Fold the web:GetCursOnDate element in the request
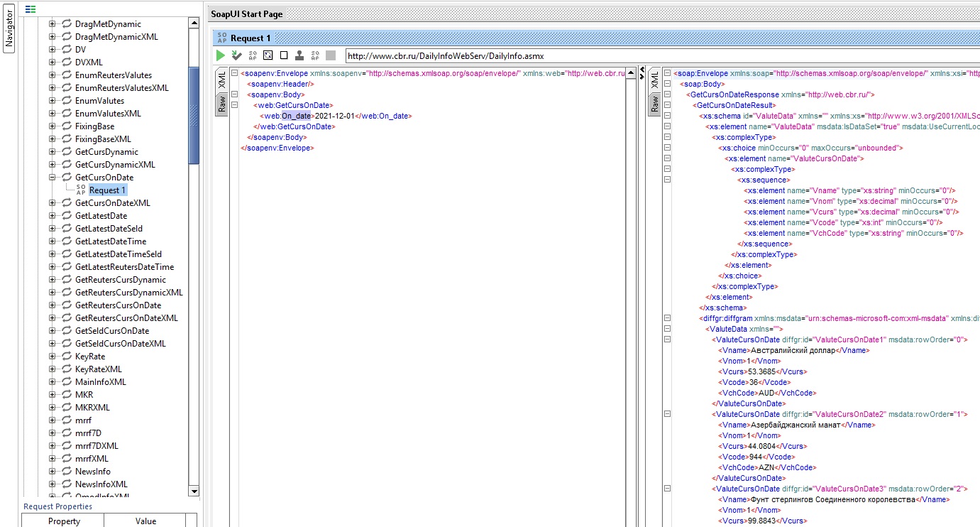The height and width of the screenshot is (527, 980). [x=234, y=105]
